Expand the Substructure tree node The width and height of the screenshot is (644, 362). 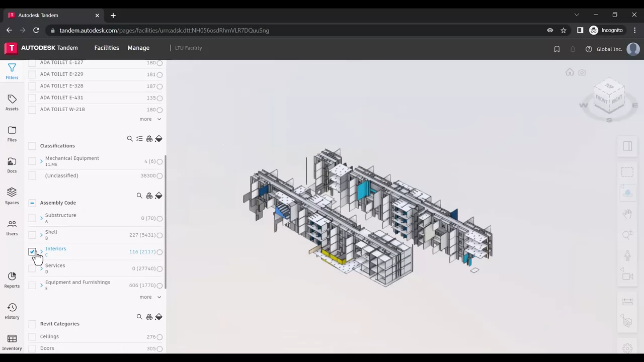tap(41, 218)
